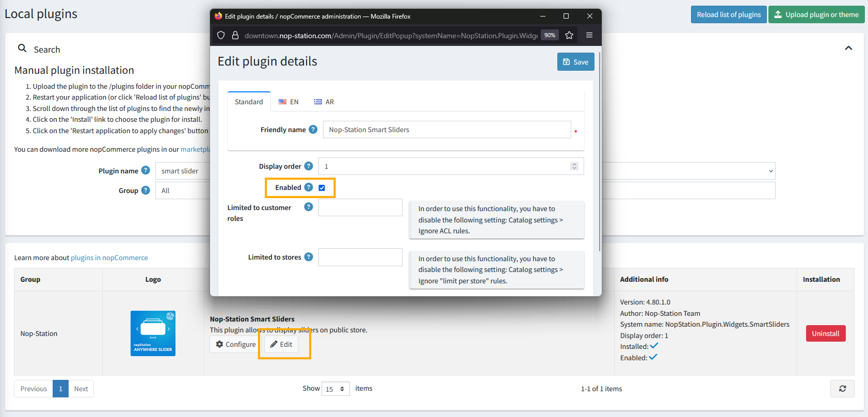Open the marketplace link
The image size is (868, 417).
tap(195, 149)
